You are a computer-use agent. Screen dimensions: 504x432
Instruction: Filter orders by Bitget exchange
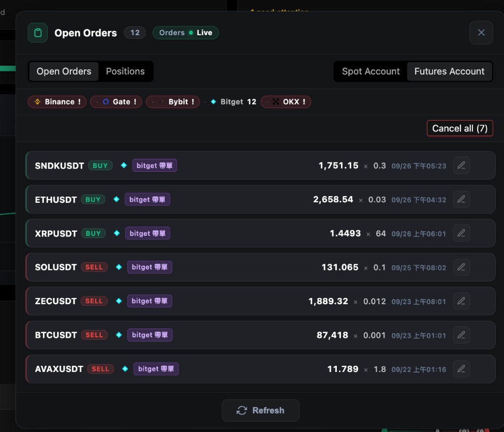tap(233, 102)
